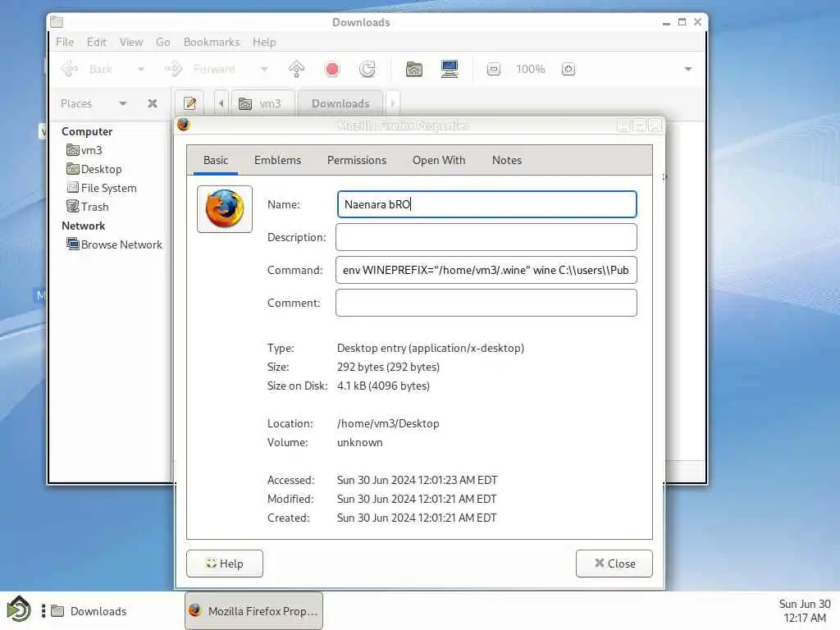Screen dimensions: 840x630
Task: Click in the Comment field
Action: 486,303
